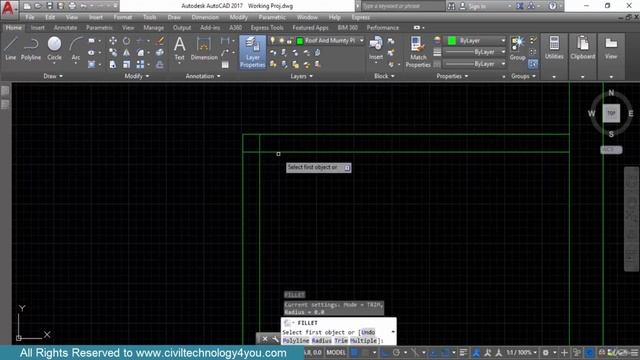Toggle group selection button in Groups panel
The width and height of the screenshot is (640, 360).
coord(533,64)
